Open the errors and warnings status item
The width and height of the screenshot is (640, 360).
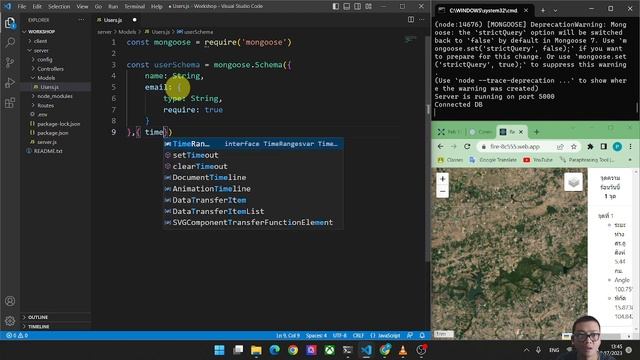click(x=17, y=336)
